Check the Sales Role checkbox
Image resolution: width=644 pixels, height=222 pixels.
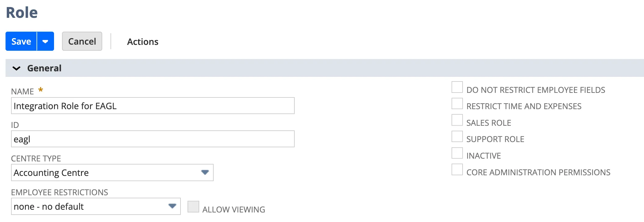[457, 120]
